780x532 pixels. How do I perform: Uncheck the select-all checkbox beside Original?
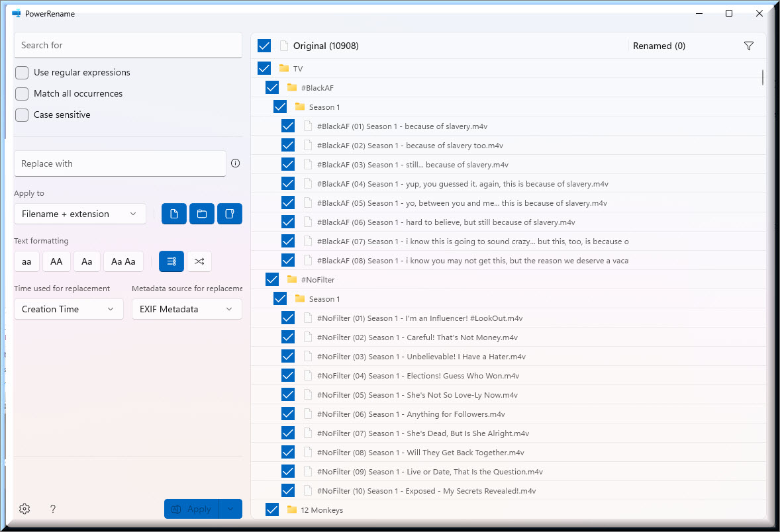[264, 46]
